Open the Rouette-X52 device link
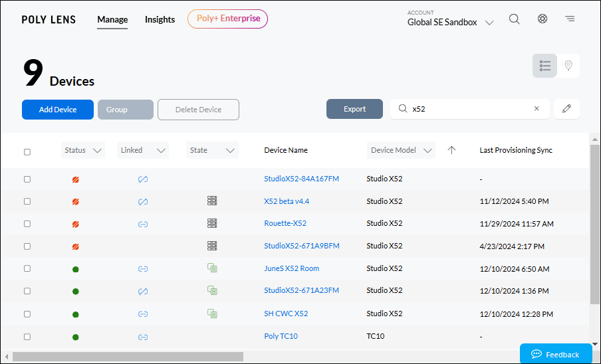The width and height of the screenshot is (601, 364). [285, 223]
